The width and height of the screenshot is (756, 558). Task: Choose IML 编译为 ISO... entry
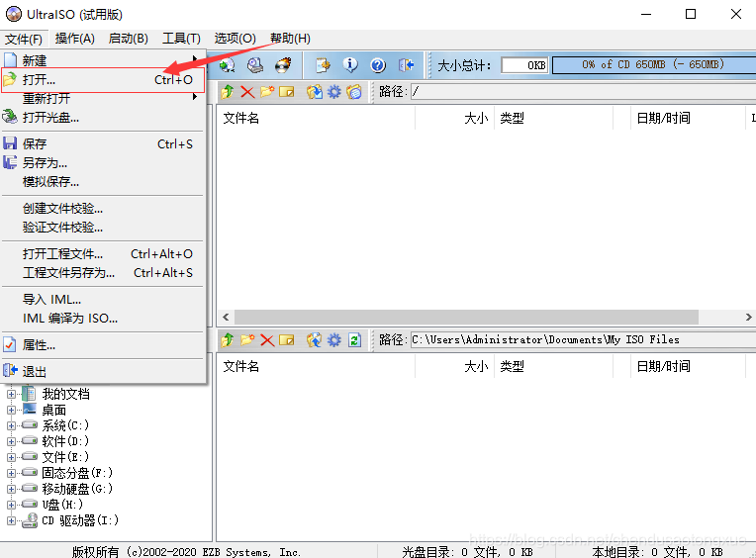pos(103,318)
